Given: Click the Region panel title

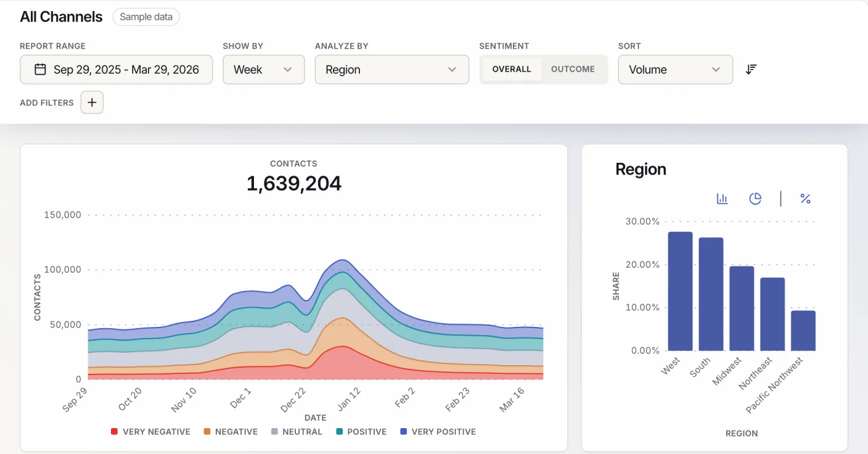Looking at the screenshot, I should pos(641,169).
